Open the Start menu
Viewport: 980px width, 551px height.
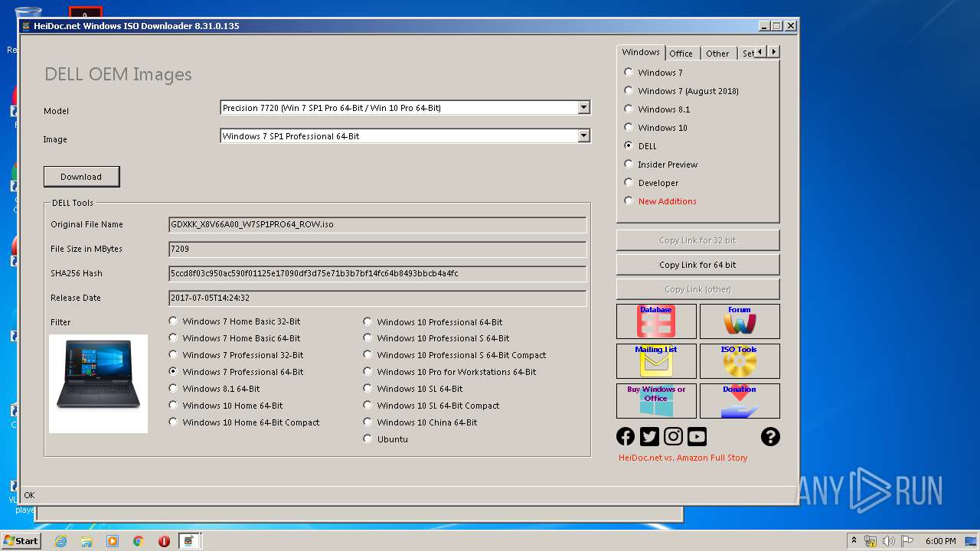tap(21, 541)
